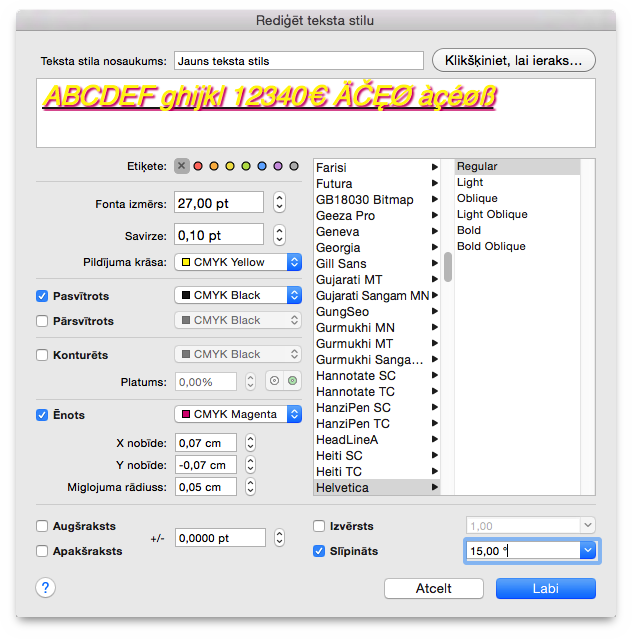This screenshot has width=632, height=639.
Task: Click the Y nobīde -0,07 cm field
Action: (x=206, y=465)
